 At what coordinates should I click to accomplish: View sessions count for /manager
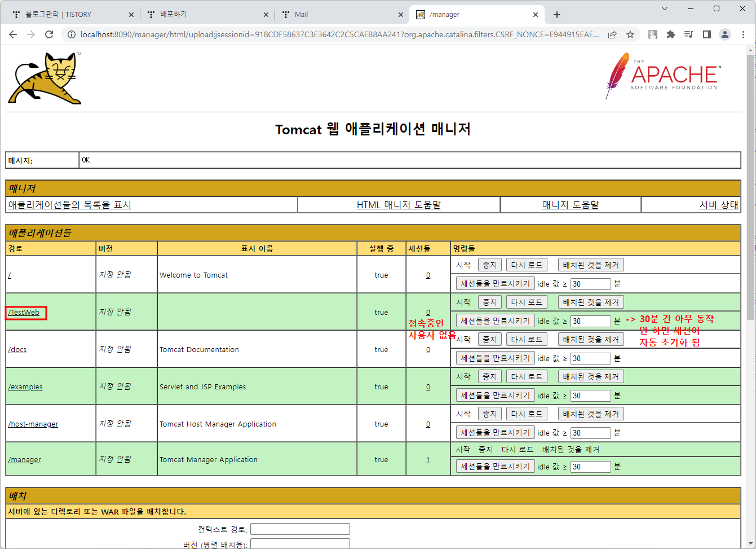pos(428,460)
